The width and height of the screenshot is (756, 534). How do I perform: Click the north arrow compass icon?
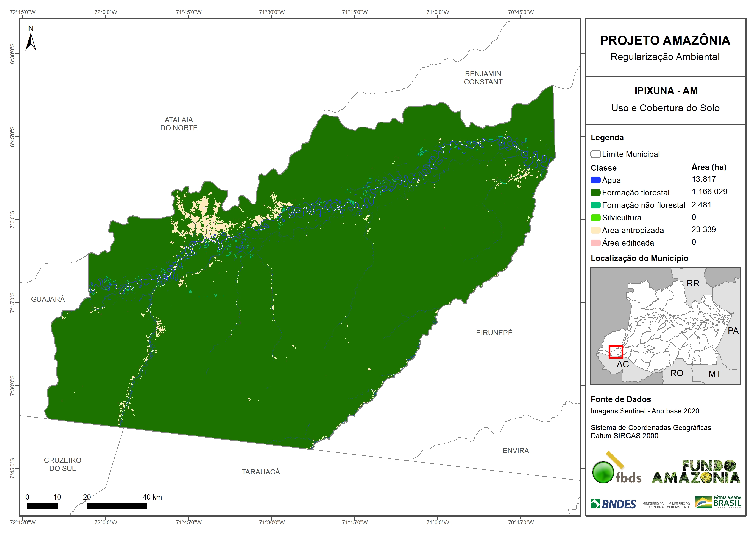point(31,42)
